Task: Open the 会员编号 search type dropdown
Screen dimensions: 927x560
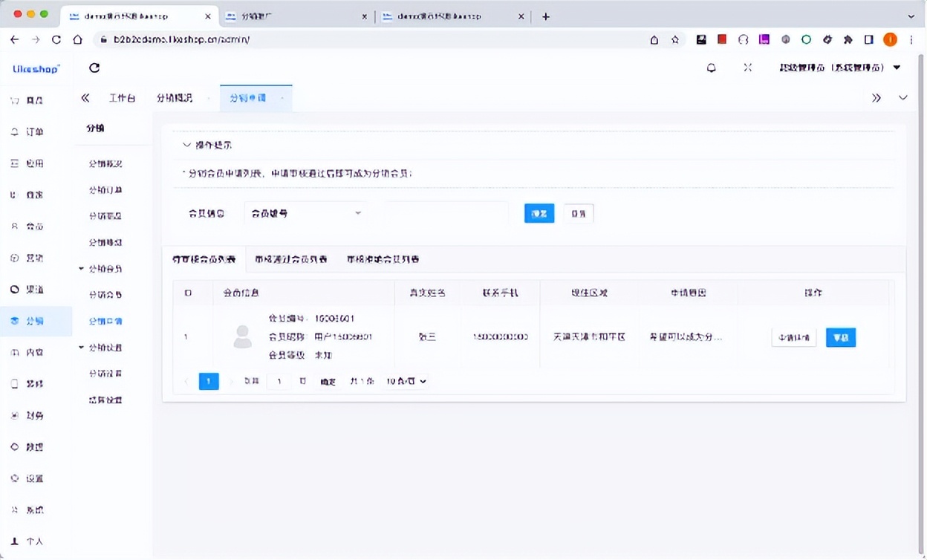Action: [305, 213]
